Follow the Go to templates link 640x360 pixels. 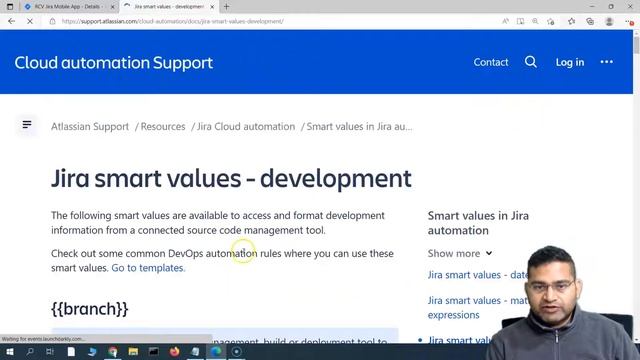point(148,268)
